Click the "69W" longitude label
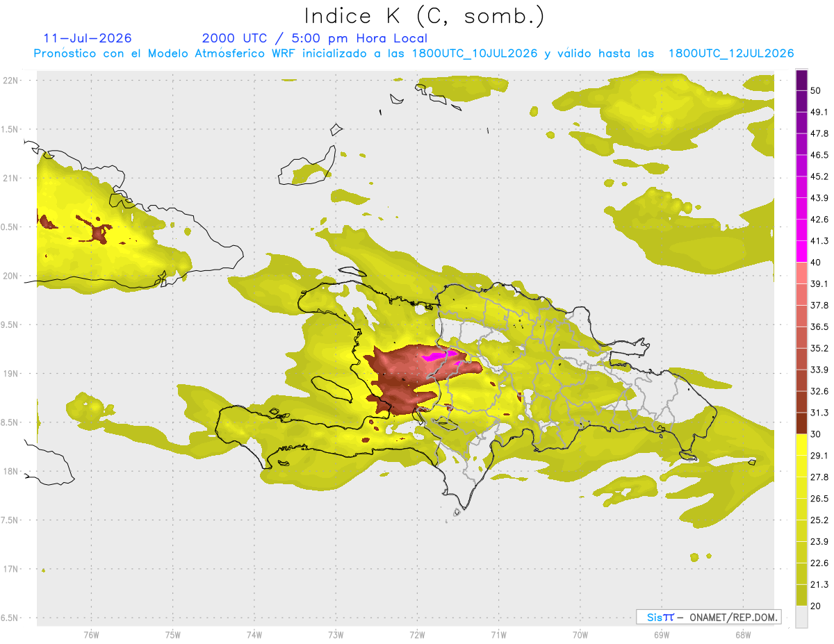This screenshot has height=644, width=834. point(662,634)
